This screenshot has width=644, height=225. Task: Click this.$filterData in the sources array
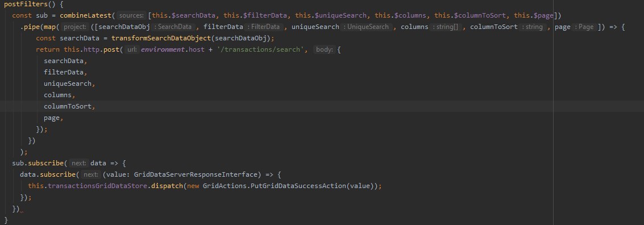tap(255, 15)
